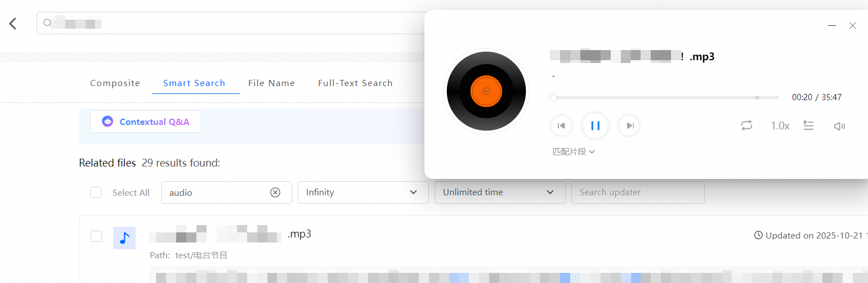Seek on the audio progress bar
The height and width of the screenshot is (283, 868).
click(665, 97)
